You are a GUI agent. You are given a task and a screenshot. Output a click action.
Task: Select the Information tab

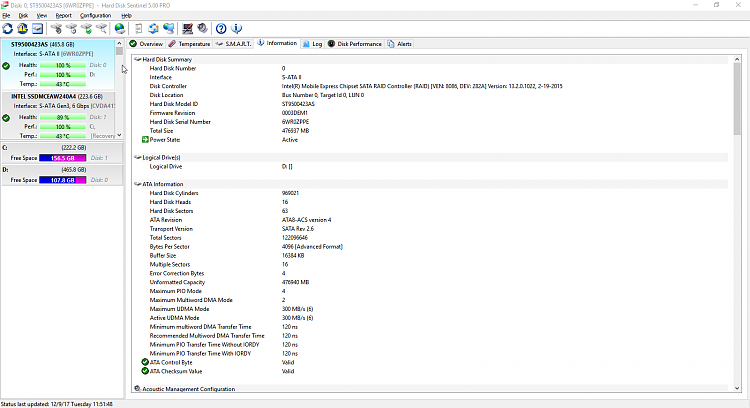pyautogui.click(x=277, y=43)
